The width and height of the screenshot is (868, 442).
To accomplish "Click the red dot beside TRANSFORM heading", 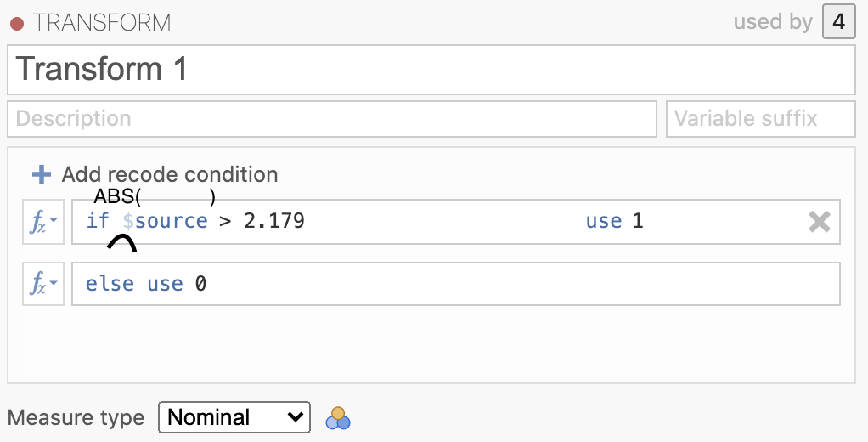I will (x=17, y=24).
